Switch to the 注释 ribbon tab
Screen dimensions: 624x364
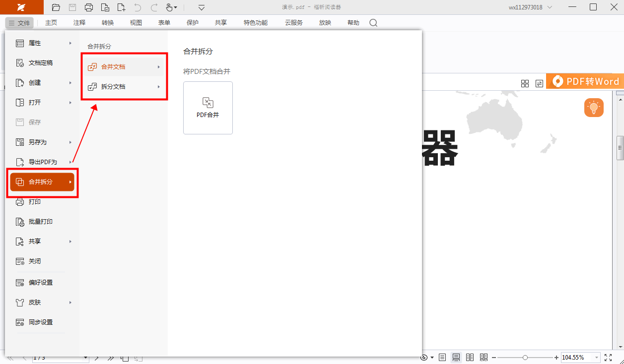click(x=79, y=23)
